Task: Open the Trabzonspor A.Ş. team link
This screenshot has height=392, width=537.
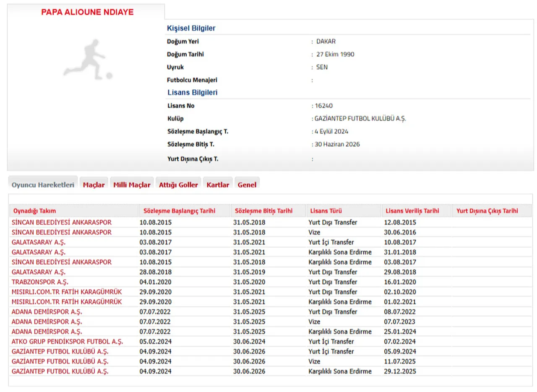Action: [x=40, y=282]
